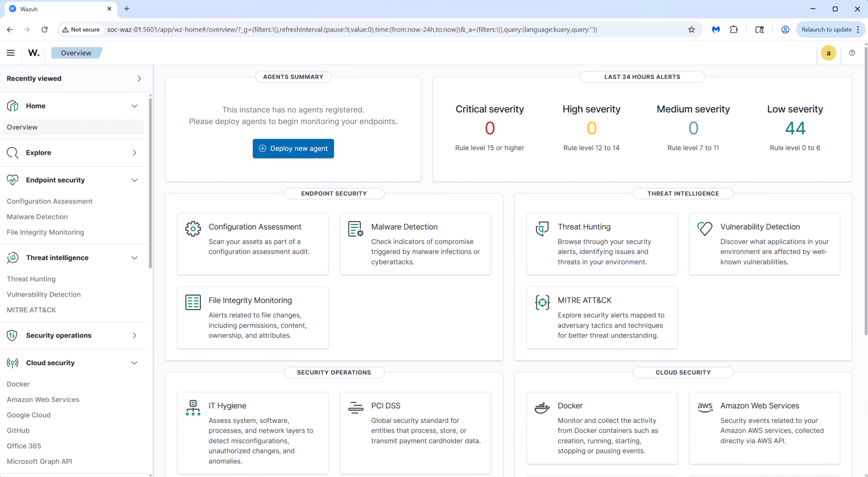This screenshot has width=868, height=477.
Task: Click the browser address bar
Action: point(352,30)
